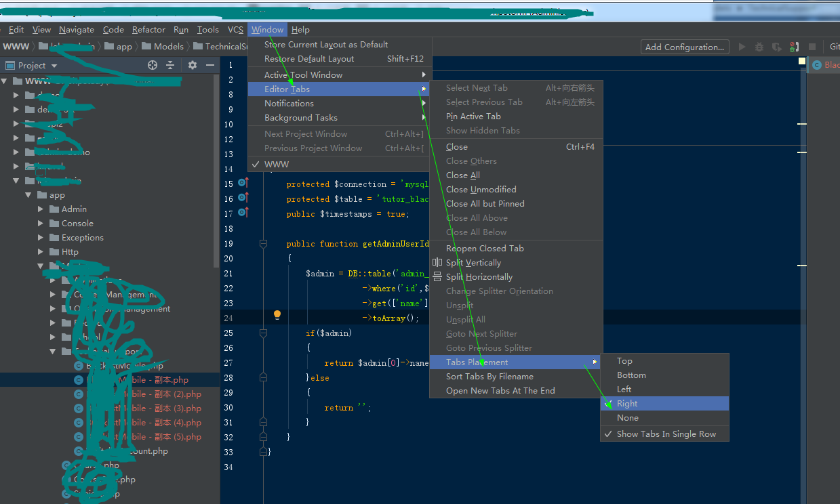
Task: Open the Background Tasks submenu
Action: click(339, 118)
